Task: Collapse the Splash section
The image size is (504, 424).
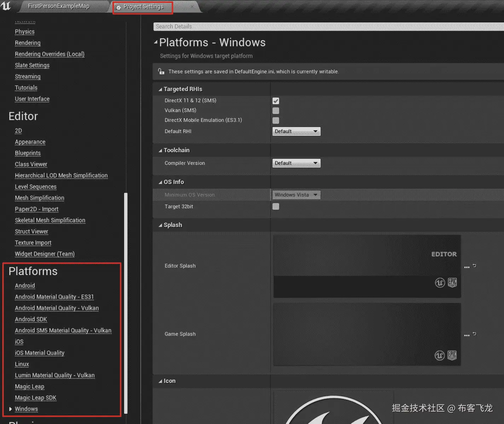Action: [x=160, y=225]
